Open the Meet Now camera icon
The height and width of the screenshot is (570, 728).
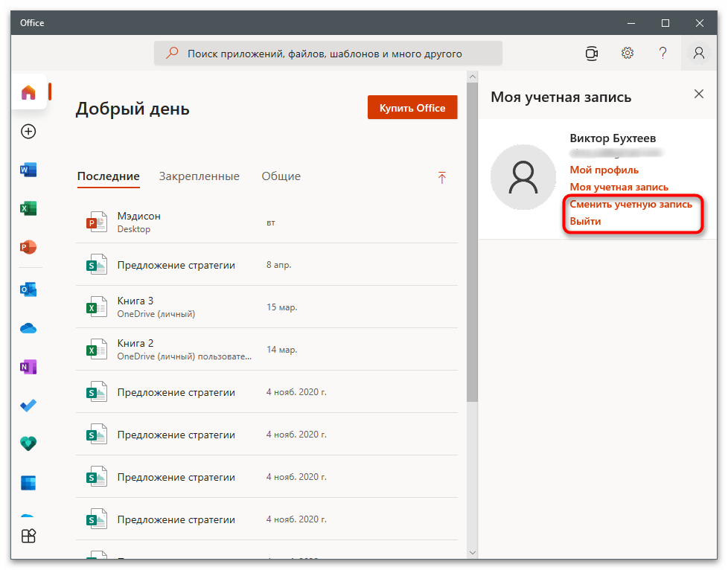tap(592, 54)
